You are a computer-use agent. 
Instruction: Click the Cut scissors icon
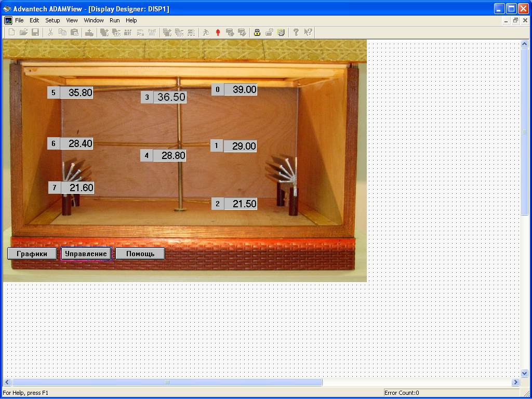coord(50,32)
